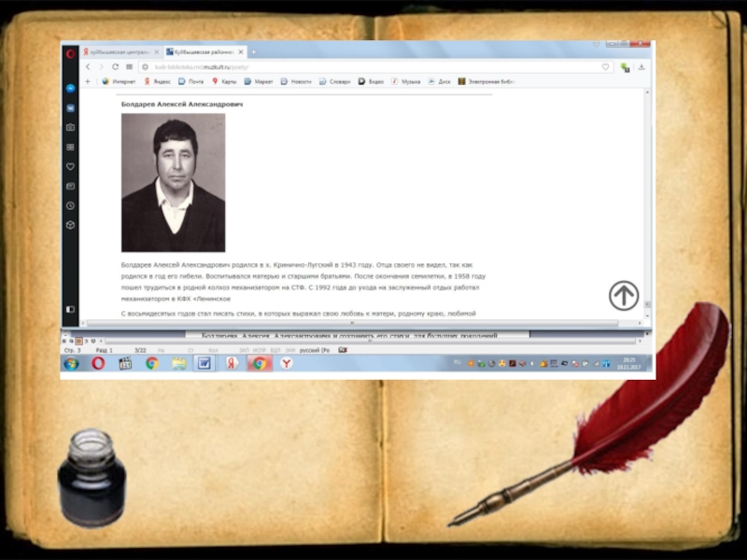
Task: Open Opera from the taskbar
Action: pyautogui.click(x=98, y=364)
